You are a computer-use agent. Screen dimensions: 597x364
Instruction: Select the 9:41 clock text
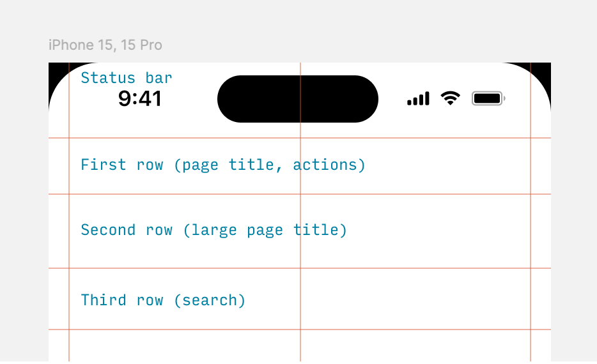pos(140,99)
